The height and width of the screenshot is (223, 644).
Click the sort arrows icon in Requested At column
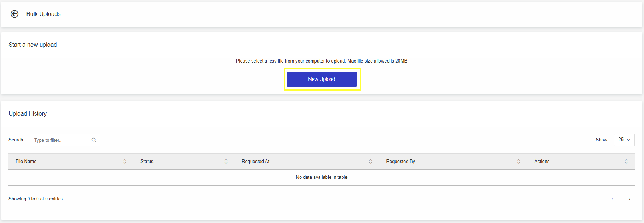point(371,162)
